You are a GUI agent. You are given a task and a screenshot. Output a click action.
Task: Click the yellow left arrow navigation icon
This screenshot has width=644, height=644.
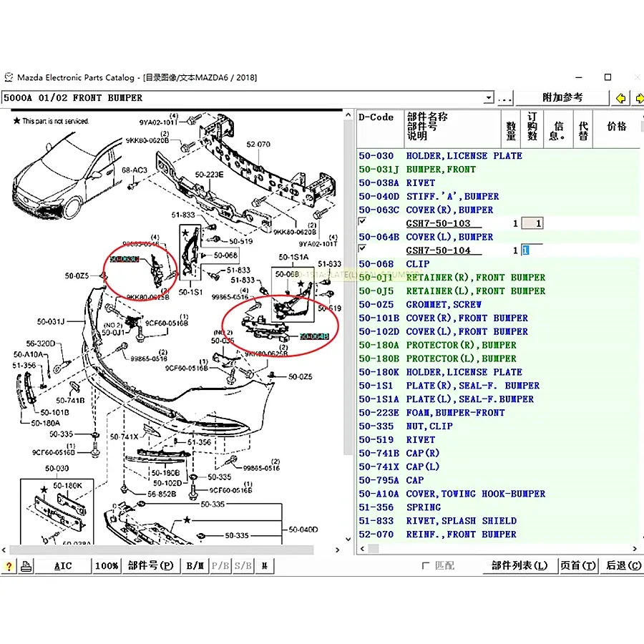point(620,98)
